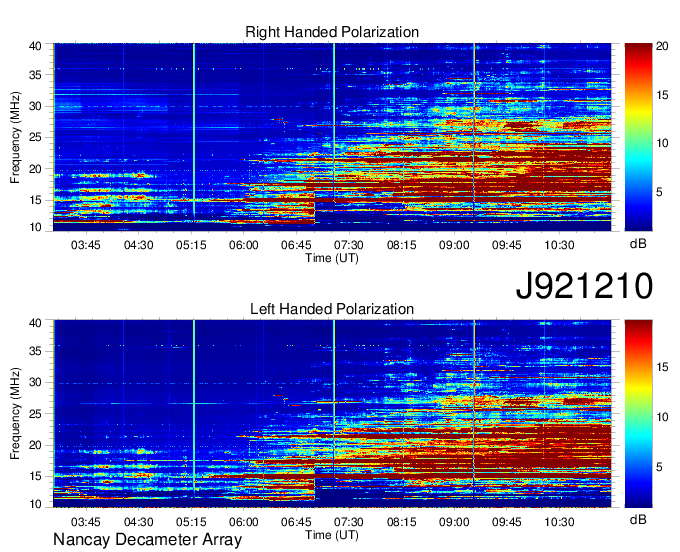Image resolution: width=680 pixels, height=552 pixels.
Task: Click the 'Nancay Decameter Array' caption
Action: (147, 540)
